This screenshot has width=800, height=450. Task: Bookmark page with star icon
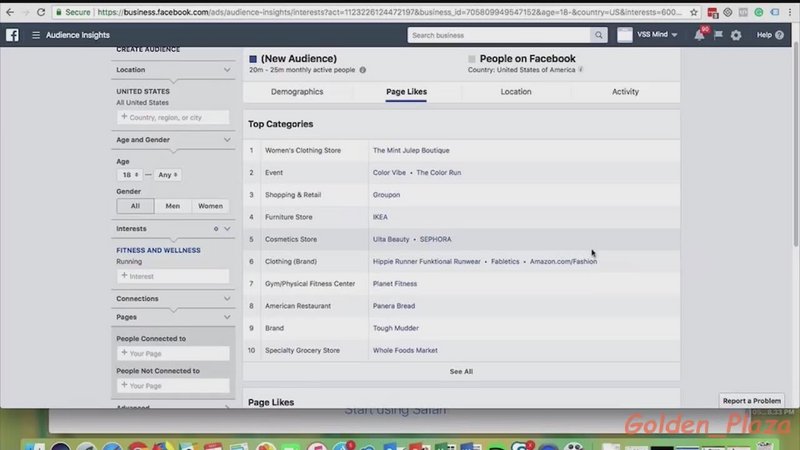click(x=694, y=12)
